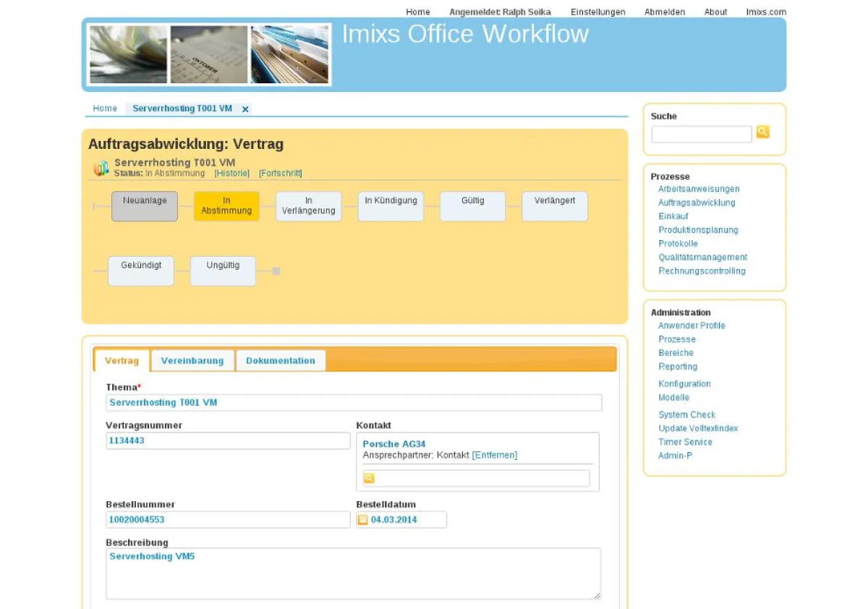The height and width of the screenshot is (609, 868).
Task: Click the magnifier icon in the Suche box
Action: pos(763,134)
